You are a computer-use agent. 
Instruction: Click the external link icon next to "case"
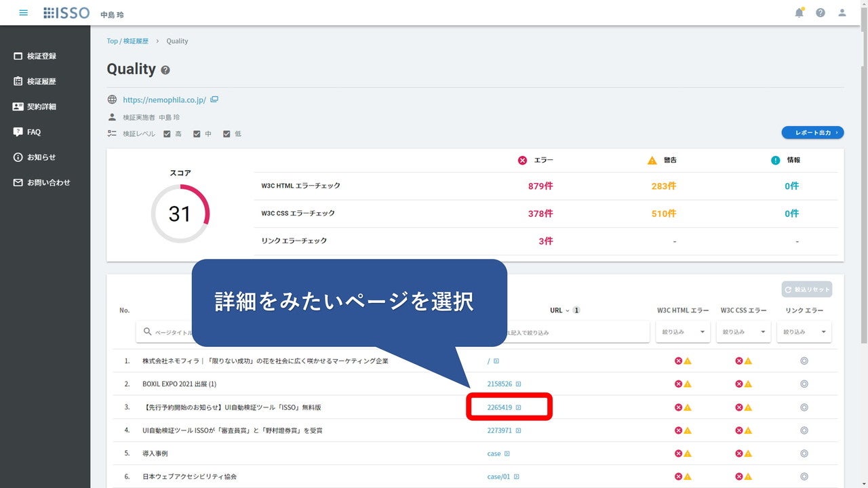(x=507, y=453)
